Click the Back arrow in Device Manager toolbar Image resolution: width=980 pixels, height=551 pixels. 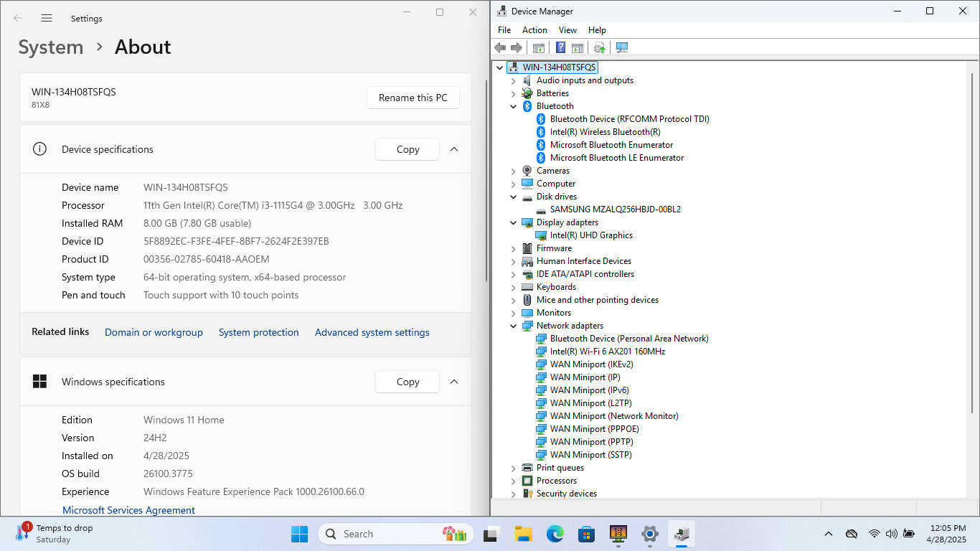click(500, 47)
